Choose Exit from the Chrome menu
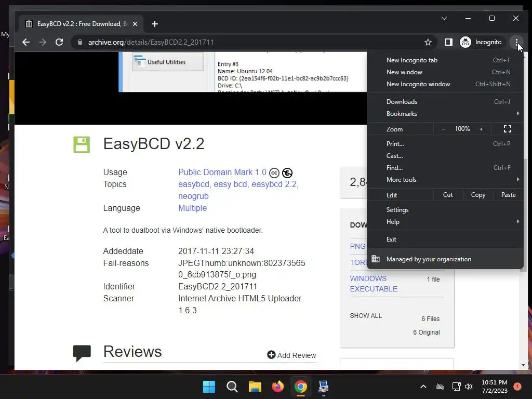The height and width of the screenshot is (399, 532). (445, 240)
